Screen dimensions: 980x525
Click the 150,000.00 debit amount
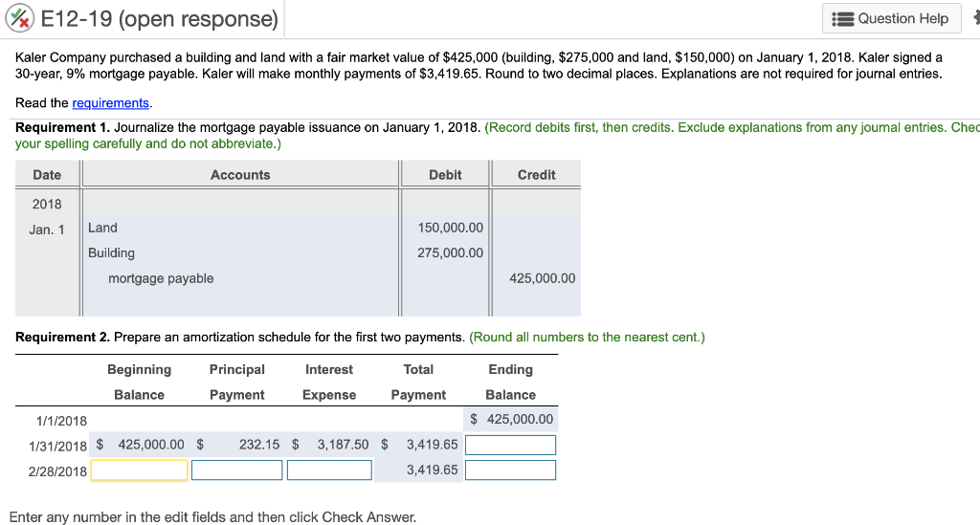tap(450, 228)
